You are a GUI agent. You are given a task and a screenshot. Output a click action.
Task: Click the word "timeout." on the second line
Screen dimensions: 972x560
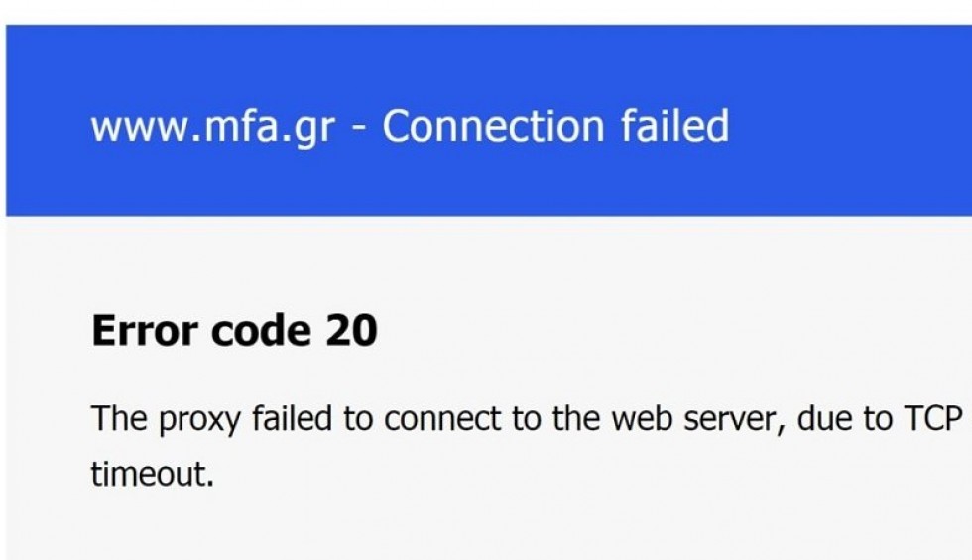[x=152, y=473]
